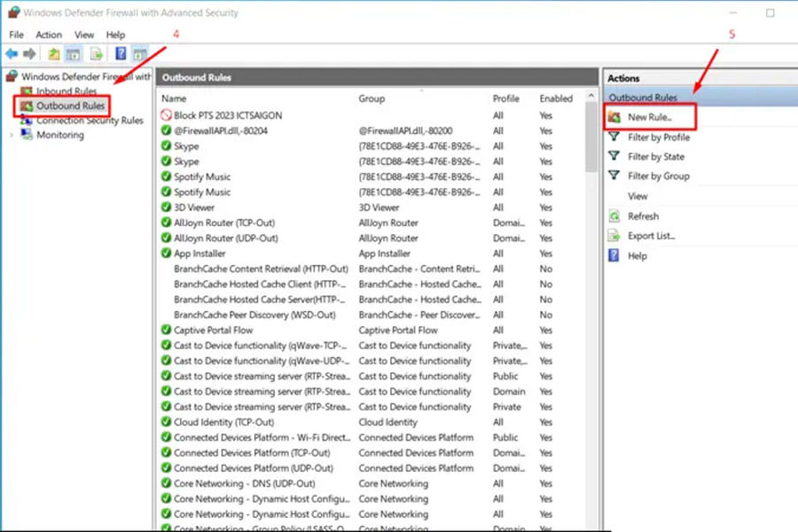Select Core Networking - DNS (UDP-Out) rule
798x532 pixels.
pyautogui.click(x=245, y=483)
